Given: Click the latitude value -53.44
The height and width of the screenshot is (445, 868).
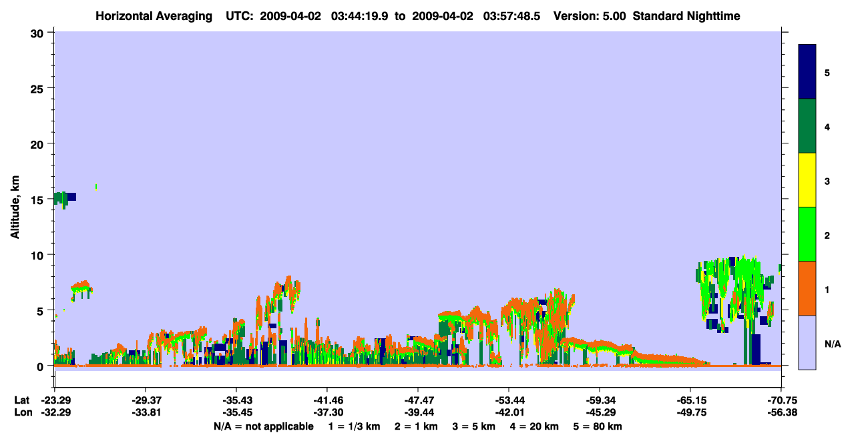Looking at the screenshot, I should [509, 400].
